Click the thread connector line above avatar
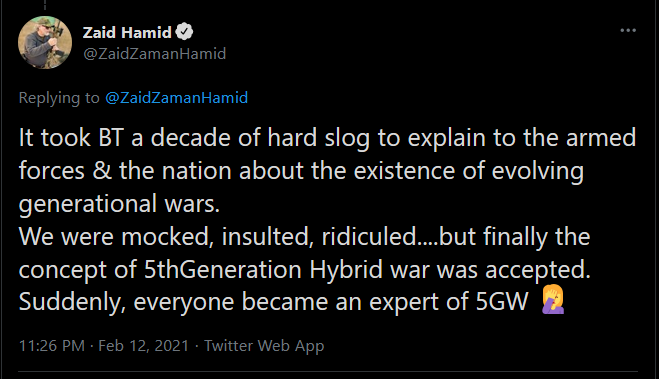Image resolution: width=659 pixels, height=379 pixels. pyautogui.click(x=45, y=5)
